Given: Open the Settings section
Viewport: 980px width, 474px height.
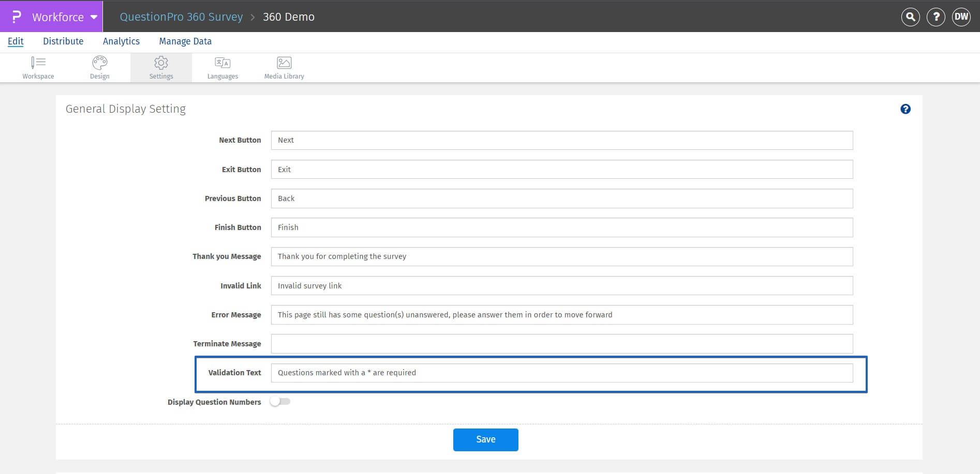Looking at the screenshot, I should point(161,67).
